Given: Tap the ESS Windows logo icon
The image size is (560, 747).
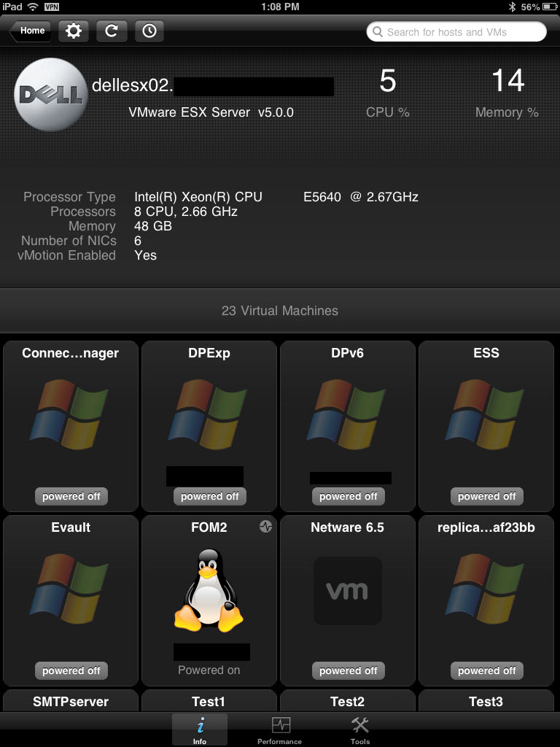Looking at the screenshot, I should click(486, 416).
